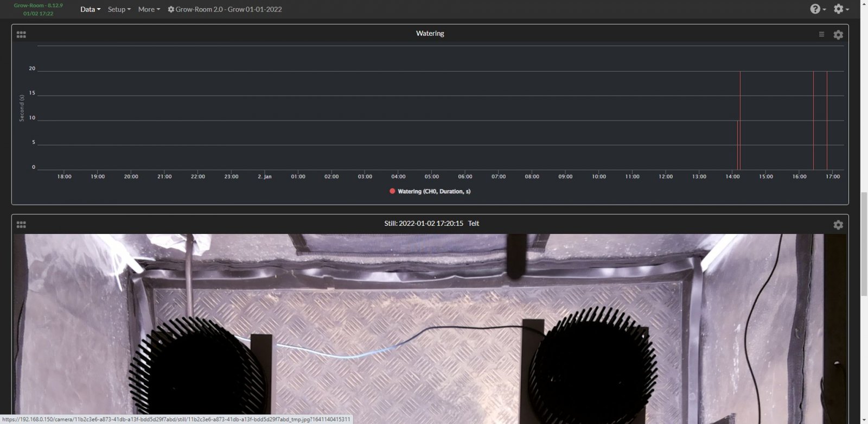Viewport: 868px width, 424px height.
Task: Click the Watering widget drag grid icon
Action: pyautogui.click(x=21, y=34)
